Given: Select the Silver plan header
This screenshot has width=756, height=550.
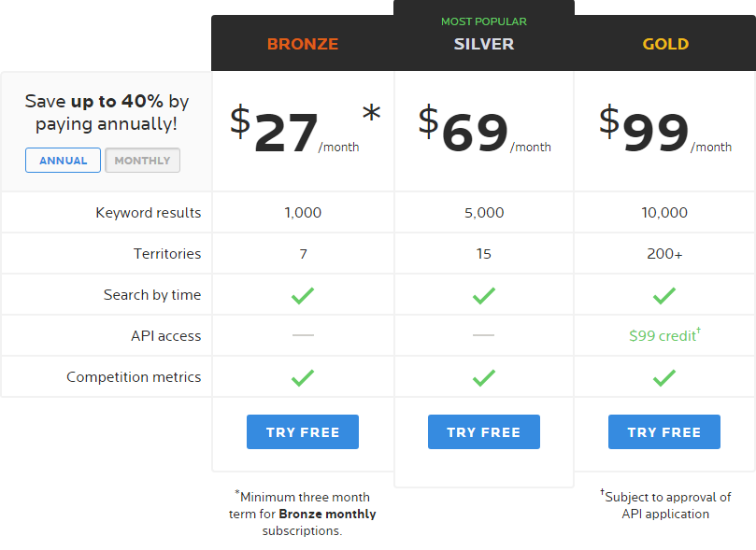Looking at the screenshot, I should click(483, 44).
